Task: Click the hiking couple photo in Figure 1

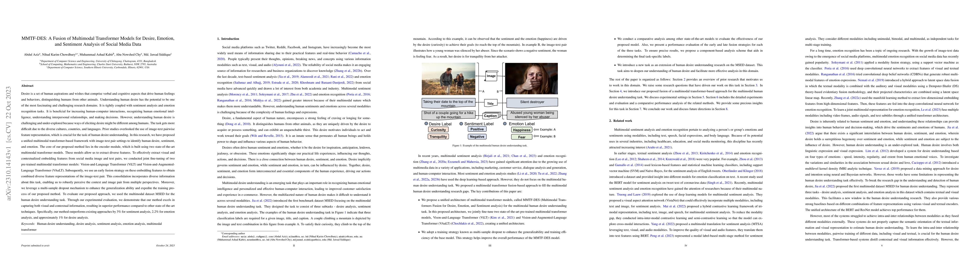Action: (x=449, y=79)
